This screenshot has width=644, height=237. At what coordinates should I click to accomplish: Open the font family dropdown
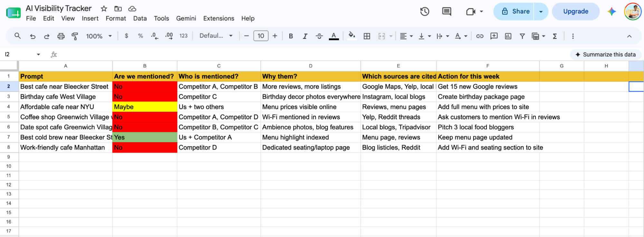tap(216, 36)
